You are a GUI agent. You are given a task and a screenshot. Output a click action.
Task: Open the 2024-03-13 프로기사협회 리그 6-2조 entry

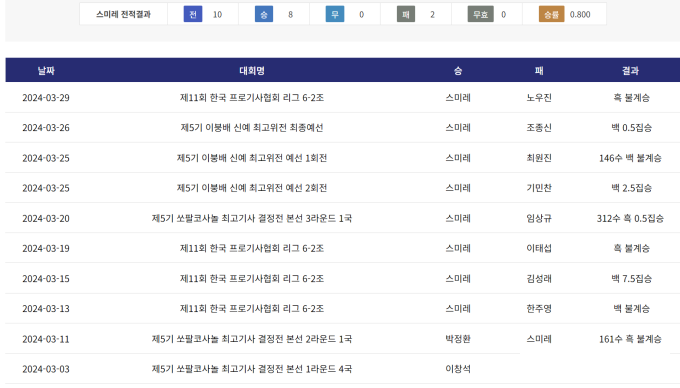252,308
